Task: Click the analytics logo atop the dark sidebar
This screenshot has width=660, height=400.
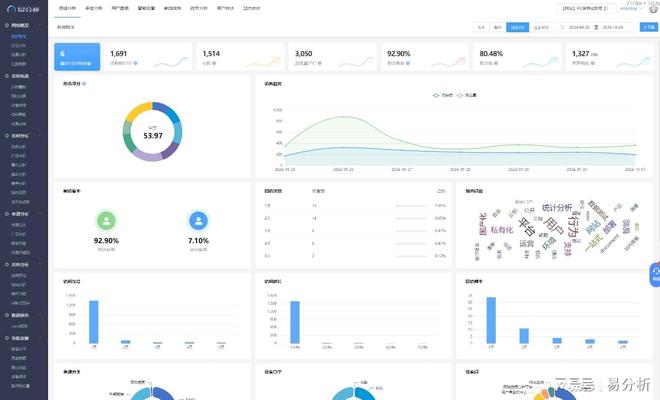Action: tap(23, 9)
